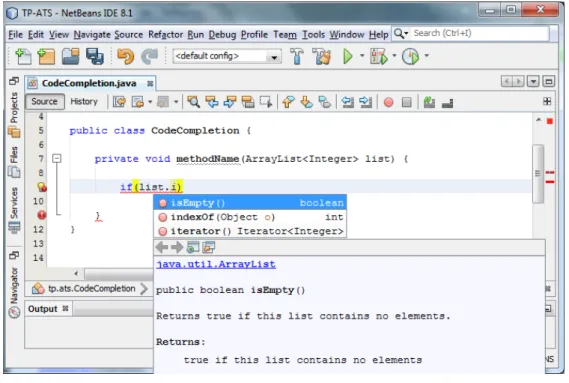Image resolution: width=569 pixels, height=383 pixels.
Task: Toggle Rectangular Selection icon
Action: (x=266, y=102)
